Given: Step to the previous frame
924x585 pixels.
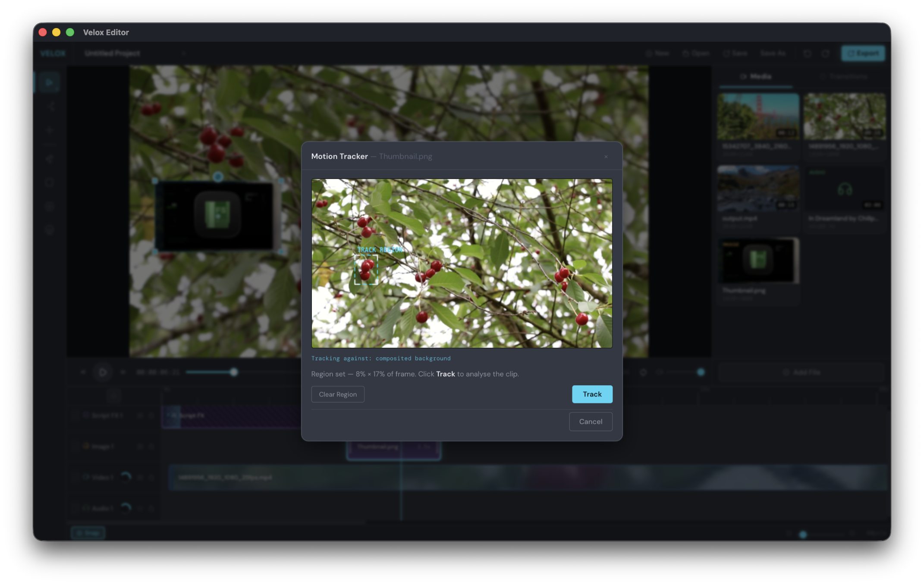Looking at the screenshot, I should pos(83,372).
